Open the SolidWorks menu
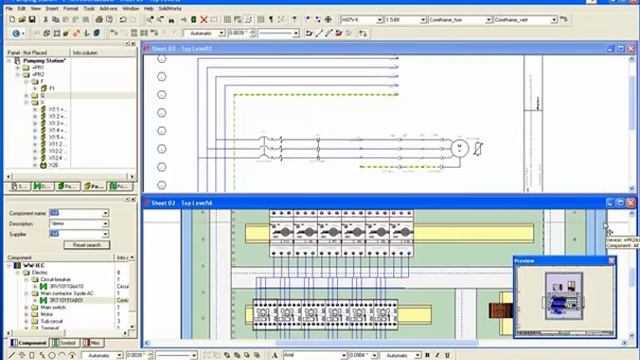The width and height of the screenshot is (640, 360). tap(170, 9)
